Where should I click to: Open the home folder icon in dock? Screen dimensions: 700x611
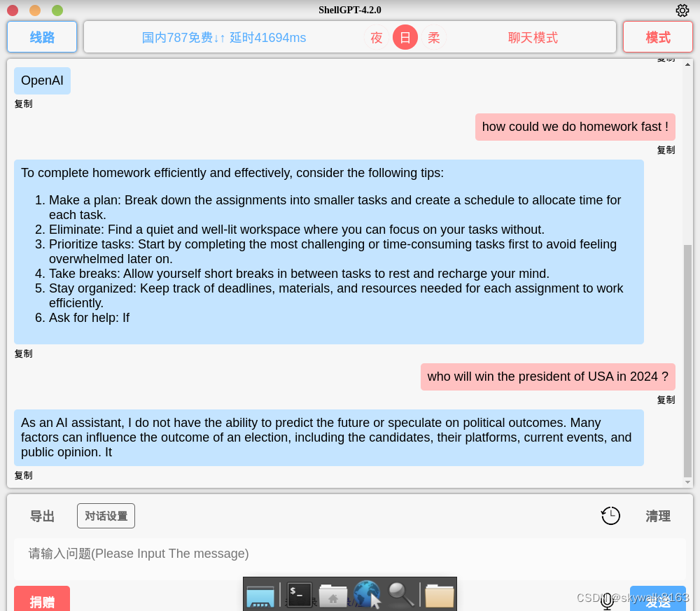click(333, 596)
